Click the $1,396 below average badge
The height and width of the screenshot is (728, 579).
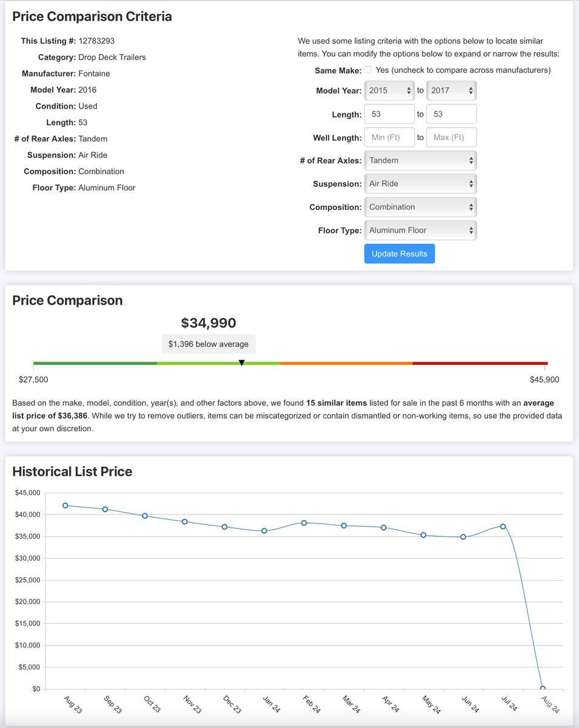pyautogui.click(x=209, y=344)
